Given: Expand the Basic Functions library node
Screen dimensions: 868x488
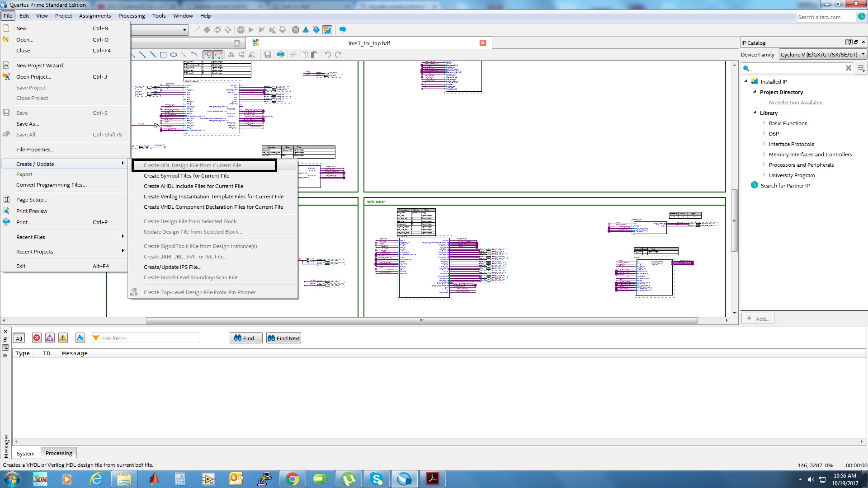Looking at the screenshot, I should pos(764,123).
